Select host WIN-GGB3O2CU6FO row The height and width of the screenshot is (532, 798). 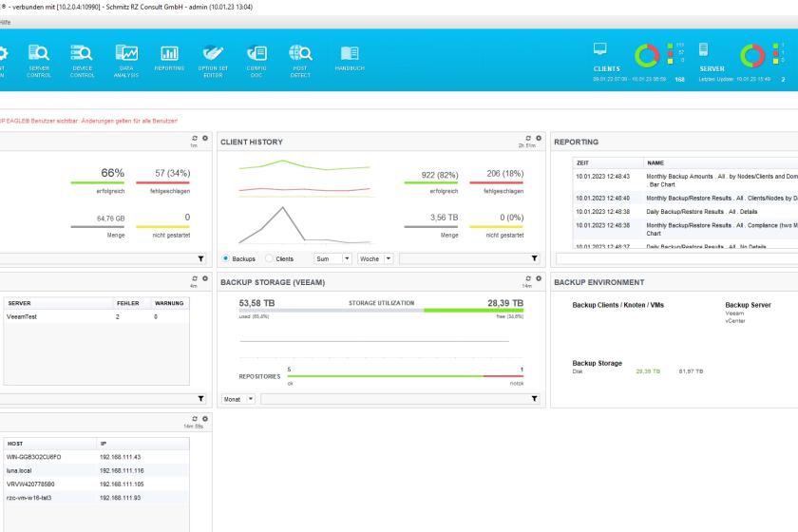point(97,457)
